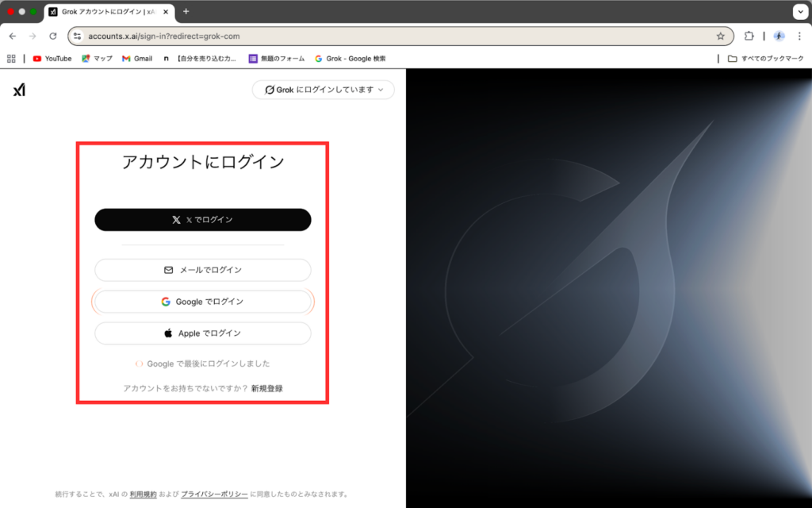
Task: Sign in with the Google でログイン button
Action: pos(202,302)
